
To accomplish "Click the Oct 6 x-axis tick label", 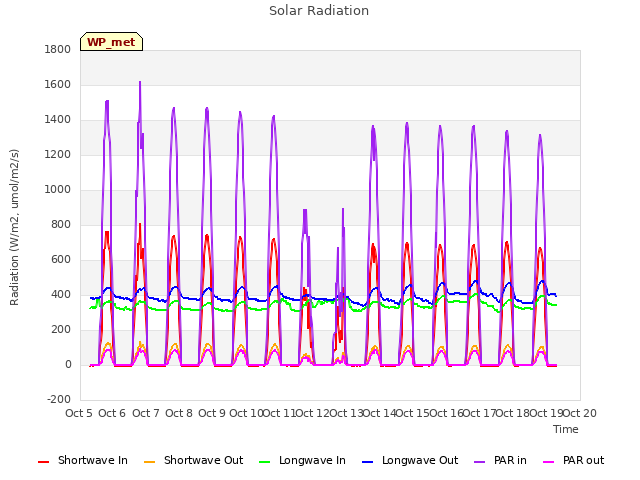I will pyautogui.click(x=112, y=413).
